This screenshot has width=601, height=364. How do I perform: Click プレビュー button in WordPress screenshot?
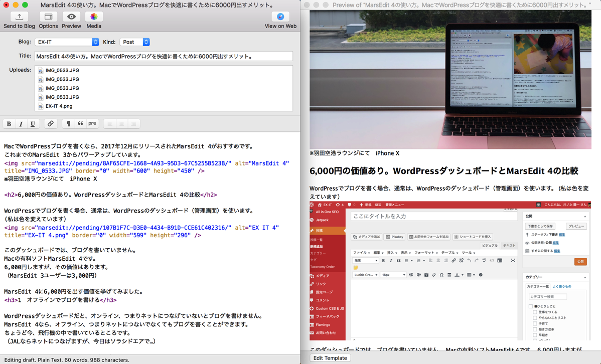click(x=576, y=226)
